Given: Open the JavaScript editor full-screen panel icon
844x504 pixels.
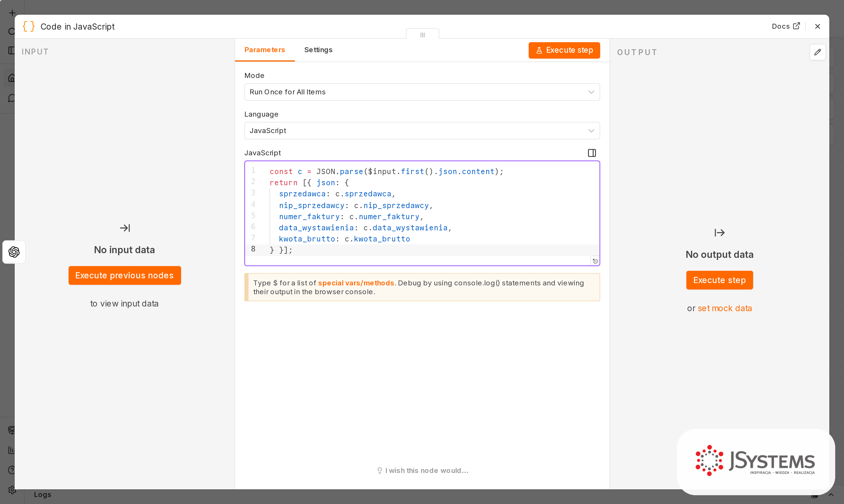Looking at the screenshot, I should coord(592,153).
